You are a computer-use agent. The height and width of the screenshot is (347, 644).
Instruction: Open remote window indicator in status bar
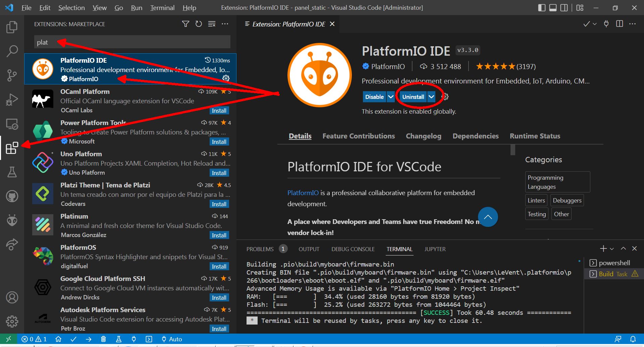tap(9, 339)
